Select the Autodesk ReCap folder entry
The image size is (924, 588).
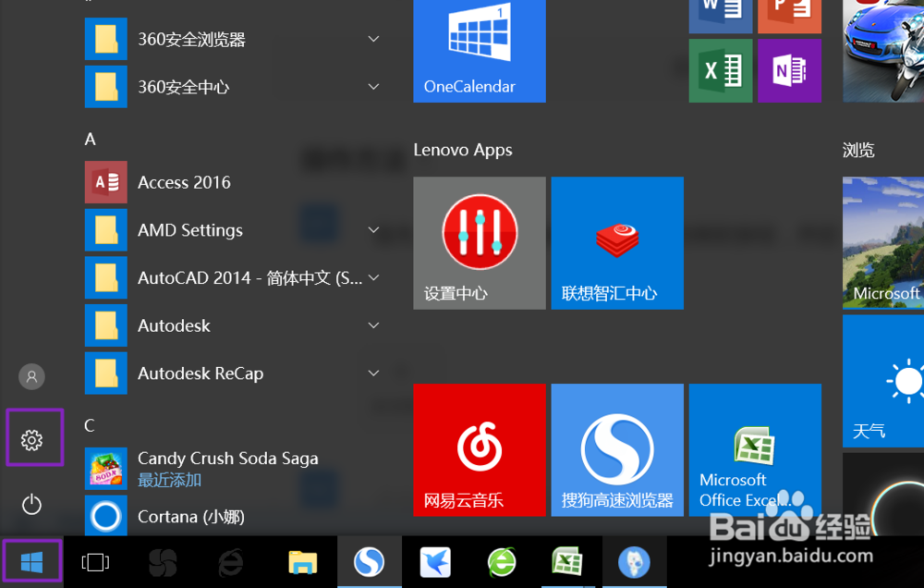234,374
